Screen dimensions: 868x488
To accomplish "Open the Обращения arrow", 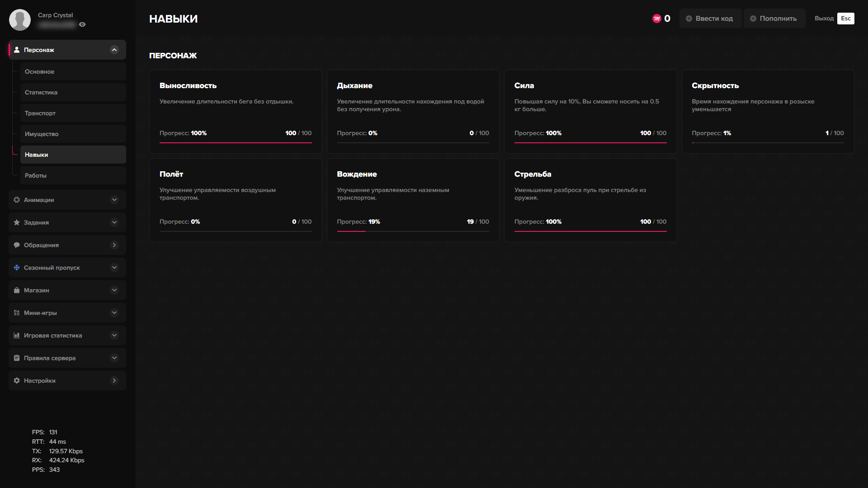I will 114,245.
